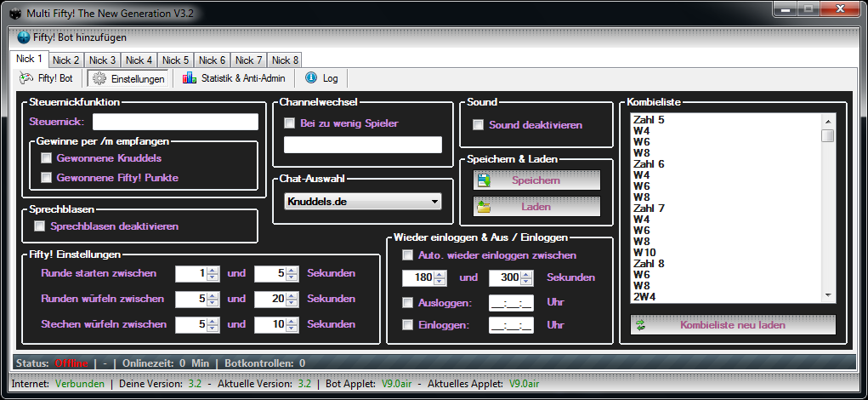Click spinner of Runde starten minimum value
This screenshot has width=868, height=400.
pos(213,273)
